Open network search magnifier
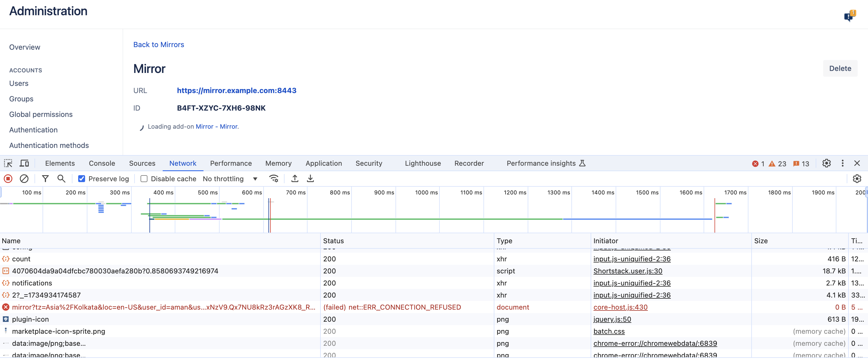 [61, 179]
